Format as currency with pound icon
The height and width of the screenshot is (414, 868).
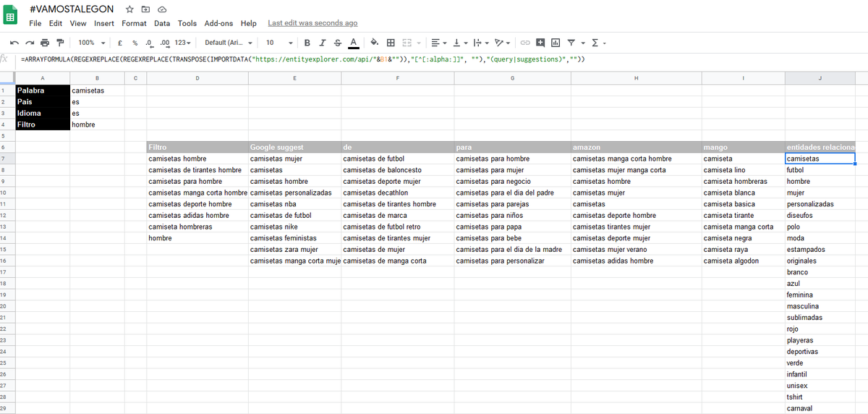[119, 43]
